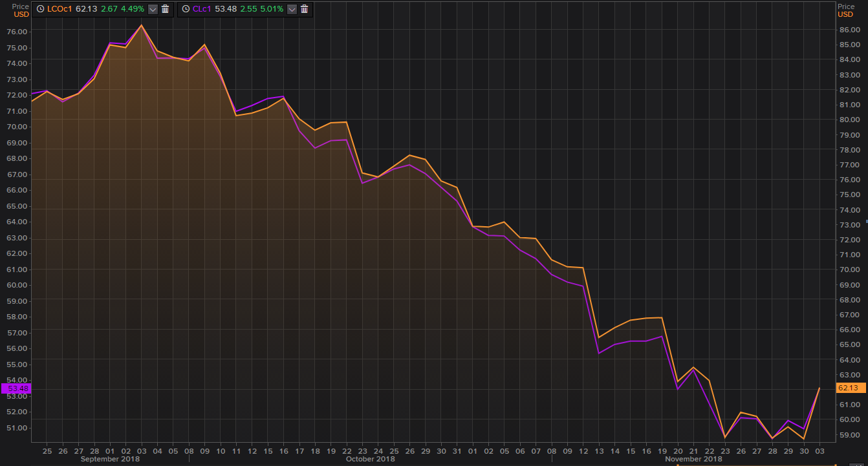Viewport: 868px width, 466px height.
Task: Click the left axis Price USD header
Action: tap(21, 10)
